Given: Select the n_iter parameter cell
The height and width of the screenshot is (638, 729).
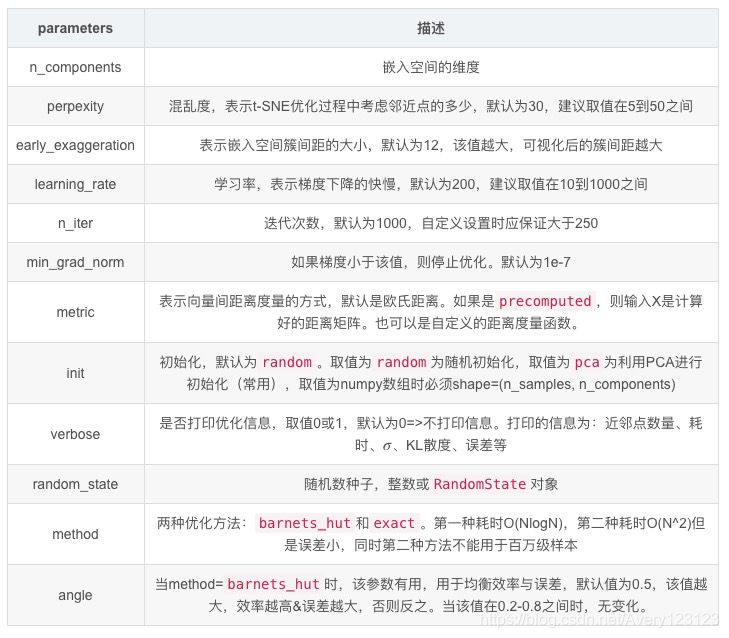Looking at the screenshot, I should click(75, 224).
